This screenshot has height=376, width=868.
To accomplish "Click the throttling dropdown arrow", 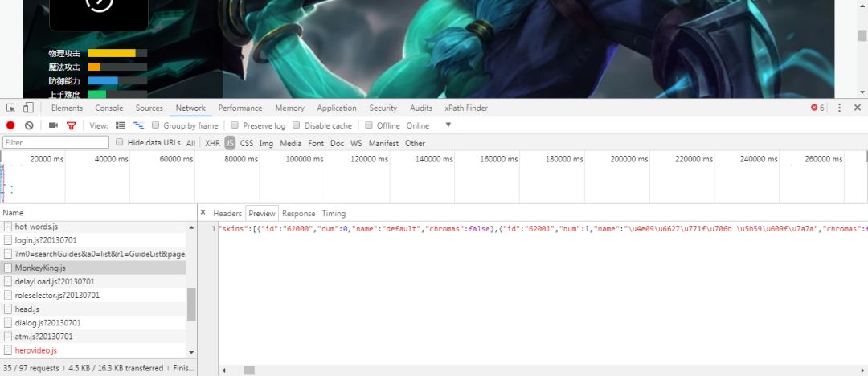I will (448, 125).
